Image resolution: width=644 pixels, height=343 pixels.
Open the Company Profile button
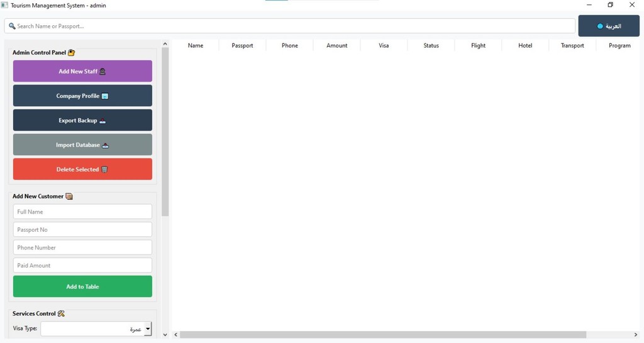pos(82,95)
